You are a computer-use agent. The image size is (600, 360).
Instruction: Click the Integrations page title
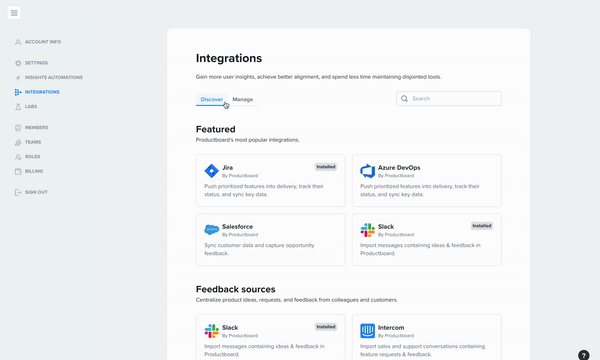pos(229,58)
